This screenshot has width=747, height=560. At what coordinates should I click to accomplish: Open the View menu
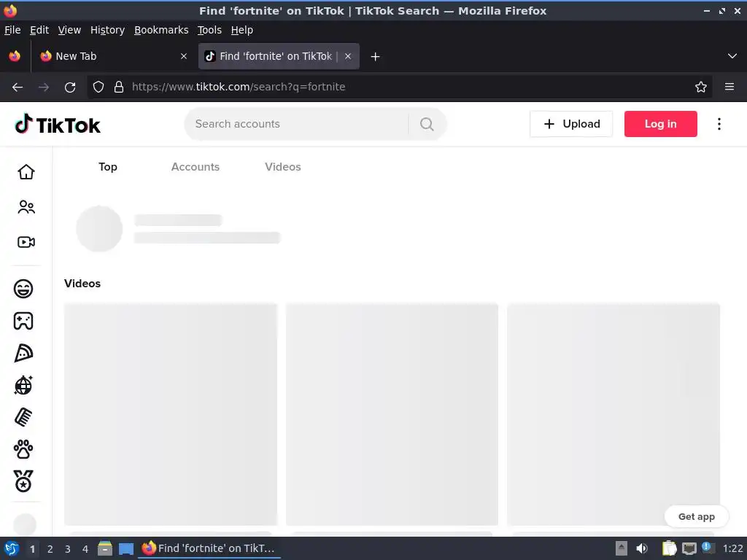69,30
